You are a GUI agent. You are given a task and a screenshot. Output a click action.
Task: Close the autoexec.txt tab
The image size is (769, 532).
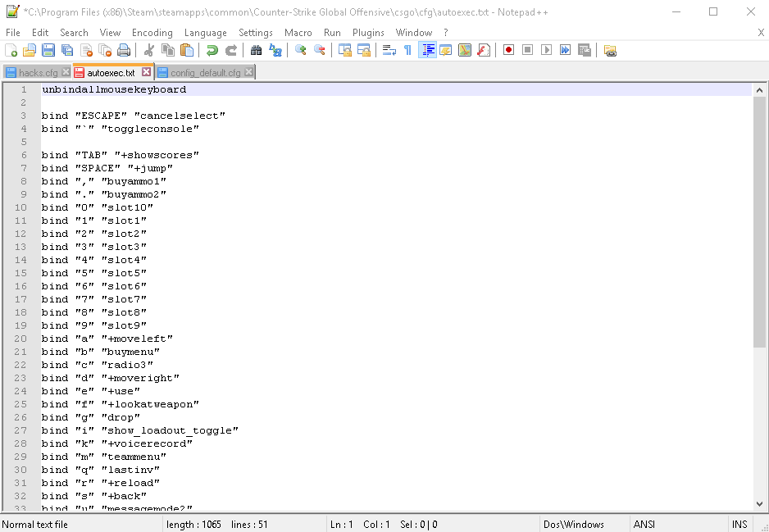pos(146,72)
